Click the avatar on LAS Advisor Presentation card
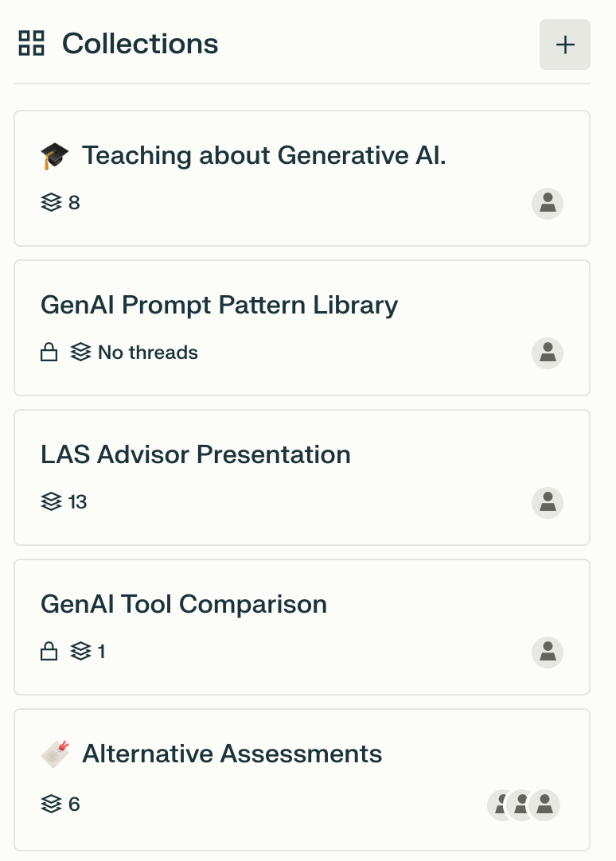The height and width of the screenshot is (861, 616). (548, 502)
